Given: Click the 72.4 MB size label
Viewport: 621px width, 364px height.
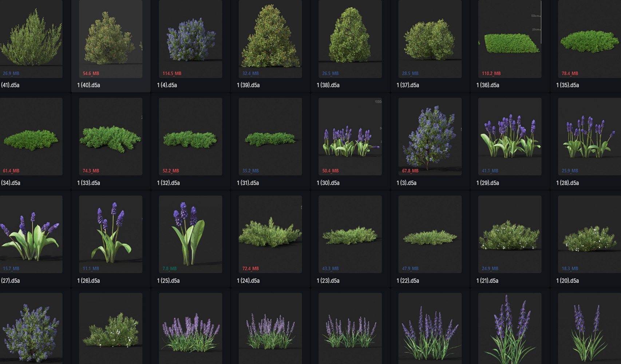Looking at the screenshot, I should (x=250, y=269).
